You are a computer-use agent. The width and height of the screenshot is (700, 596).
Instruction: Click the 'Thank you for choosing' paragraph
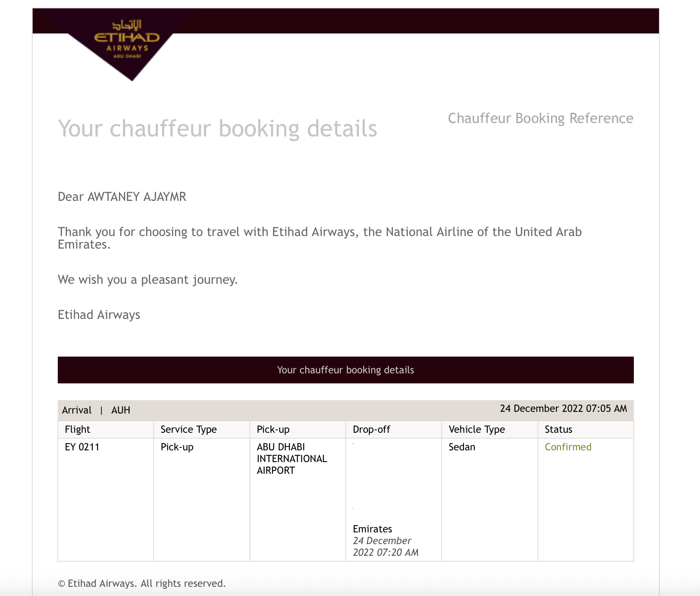click(x=319, y=238)
